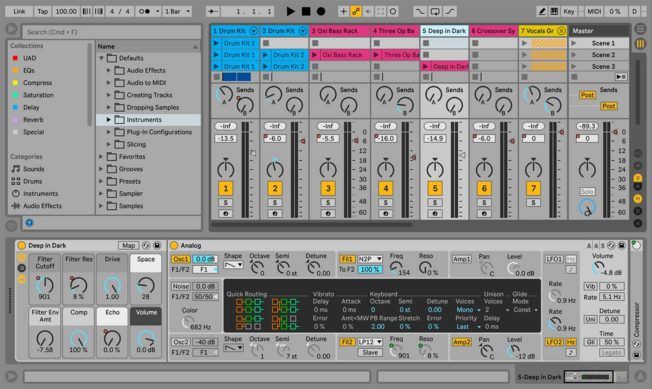Expand the Instruments folder in browser
The height and width of the screenshot is (389, 652).
coord(109,120)
